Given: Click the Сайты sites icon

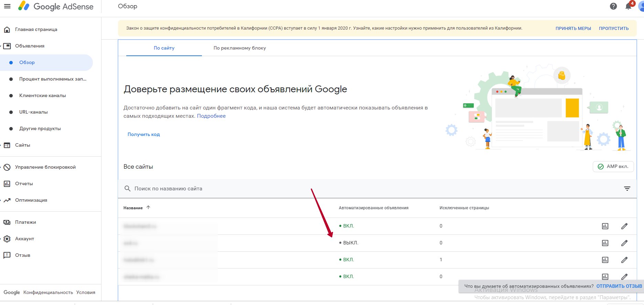Looking at the screenshot, I should [x=7, y=145].
